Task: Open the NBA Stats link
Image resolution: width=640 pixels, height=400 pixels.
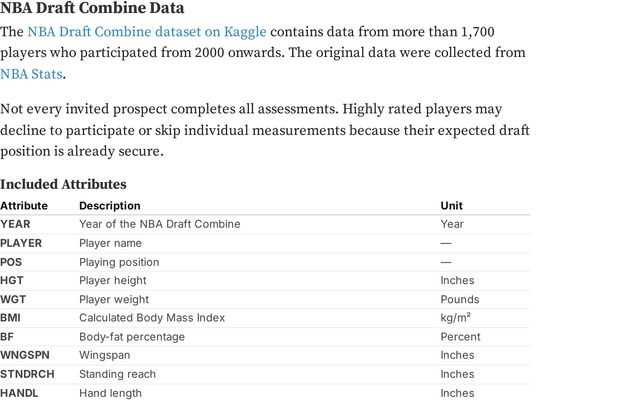Action: tap(31, 74)
